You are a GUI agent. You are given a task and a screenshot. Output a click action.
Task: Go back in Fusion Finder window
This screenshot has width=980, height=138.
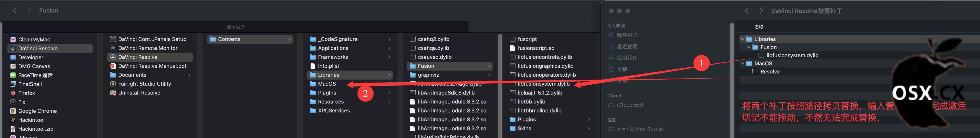coord(14,10)
